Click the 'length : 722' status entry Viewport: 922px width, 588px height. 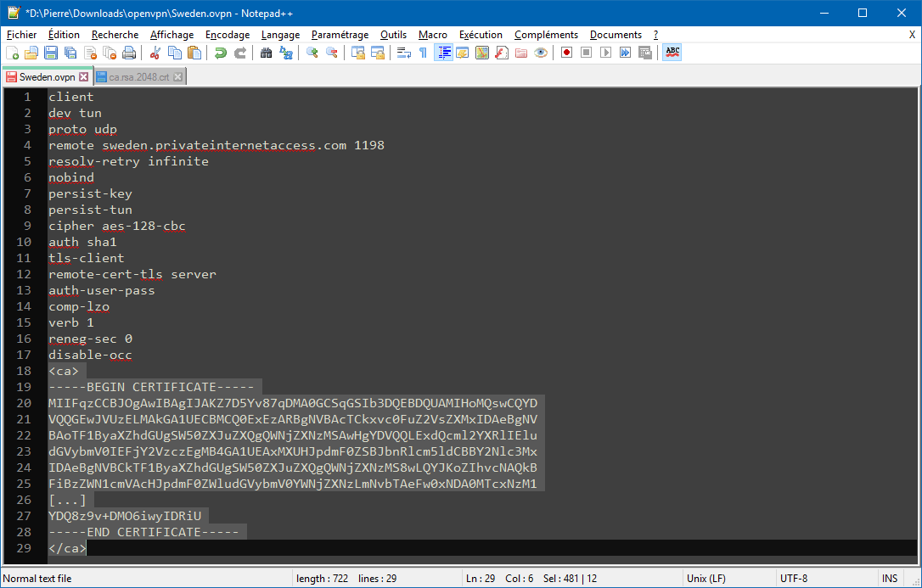point(323,579)
